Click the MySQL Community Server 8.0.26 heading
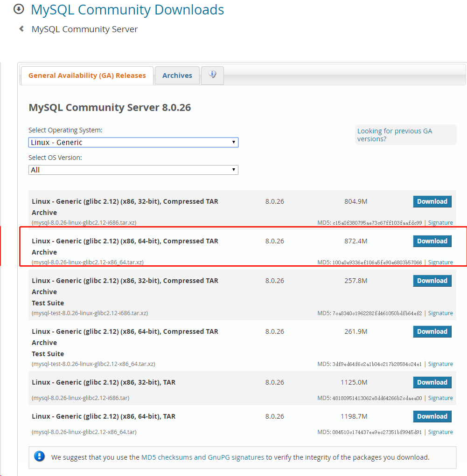The width and height of the screenshot is (467, 476). click(x=110, y=108)
